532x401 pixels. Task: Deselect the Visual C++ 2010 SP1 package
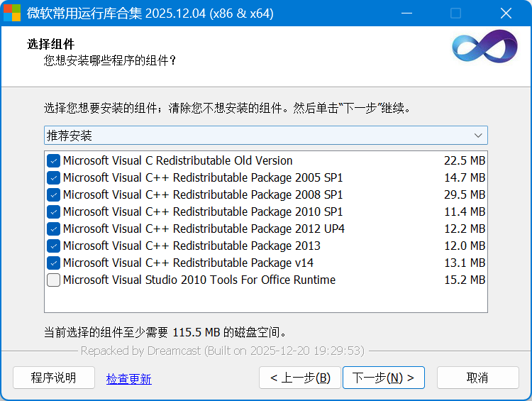(x=54, y=212)
